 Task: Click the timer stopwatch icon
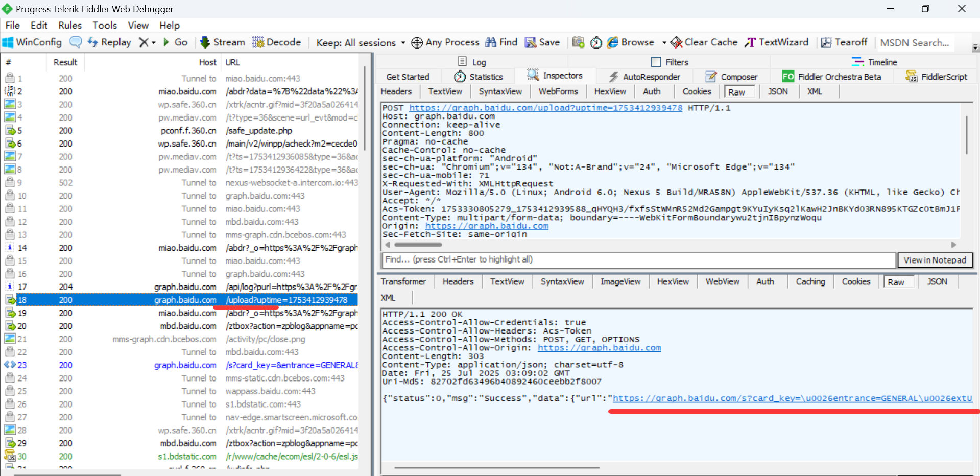596,42
